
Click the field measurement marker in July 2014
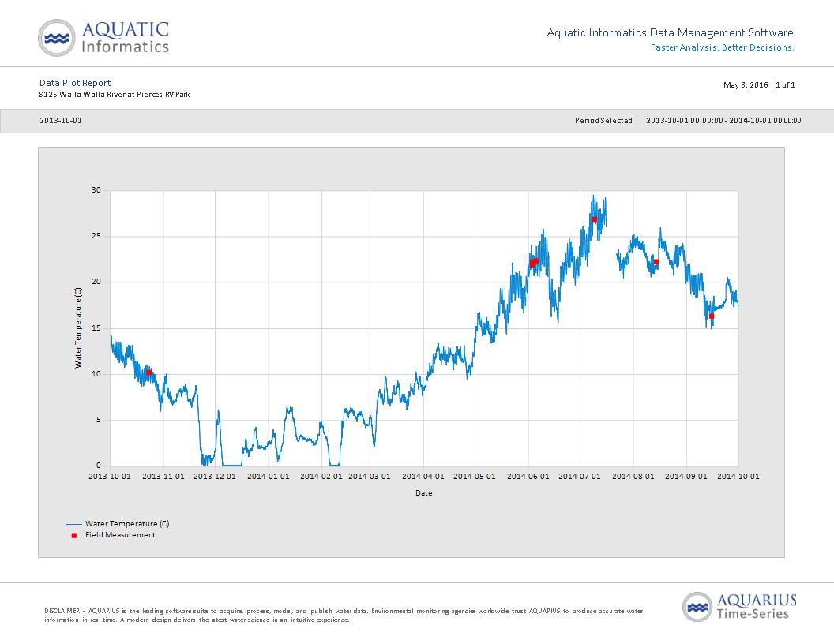click(x=595, y=219)
